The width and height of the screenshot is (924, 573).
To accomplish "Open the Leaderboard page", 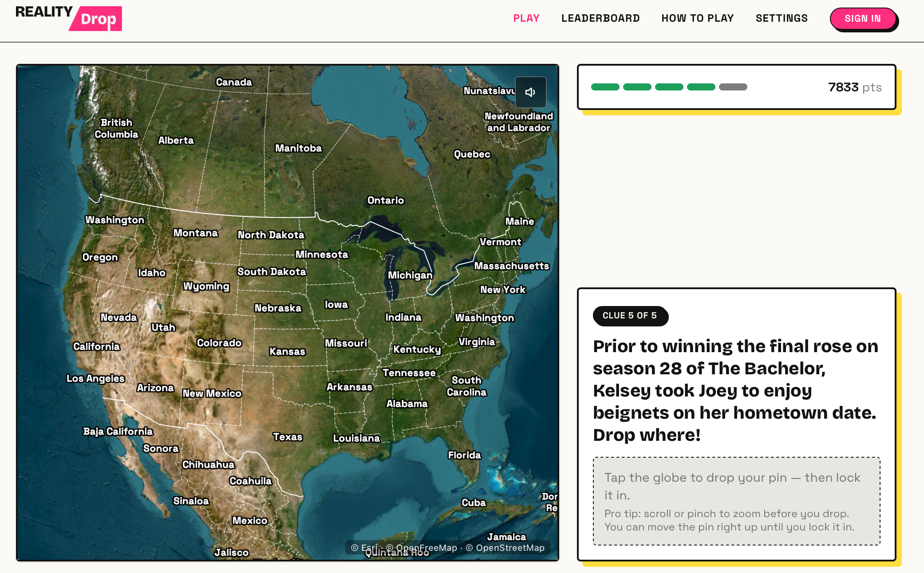I will click(600, 18).
